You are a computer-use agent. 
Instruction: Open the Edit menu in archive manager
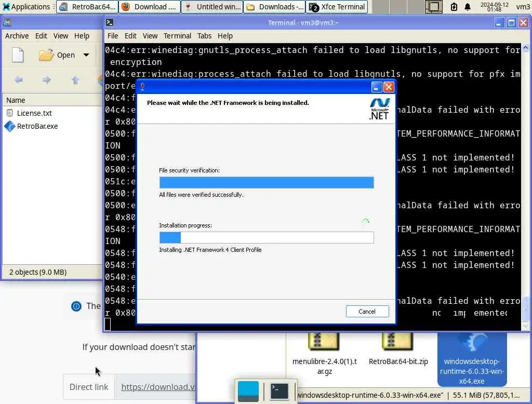click(x=41, y=36)
